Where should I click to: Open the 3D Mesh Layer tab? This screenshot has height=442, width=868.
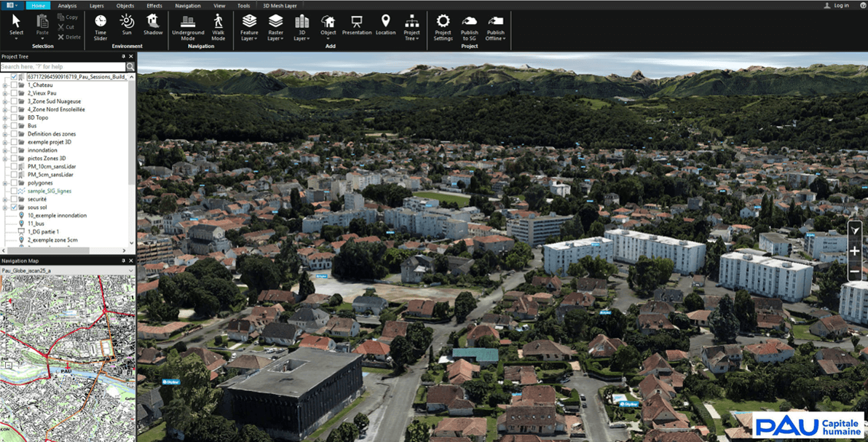click(x=280, y=5)
